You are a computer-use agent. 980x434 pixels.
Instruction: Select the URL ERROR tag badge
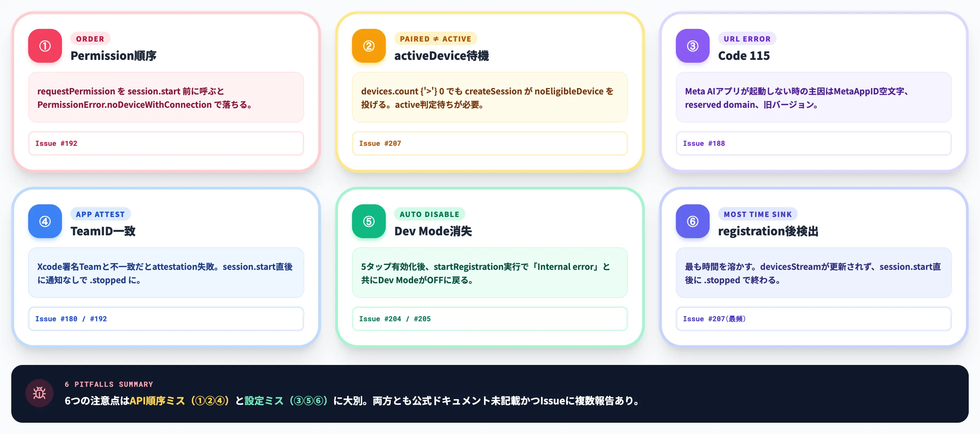[x=747, y=39]
